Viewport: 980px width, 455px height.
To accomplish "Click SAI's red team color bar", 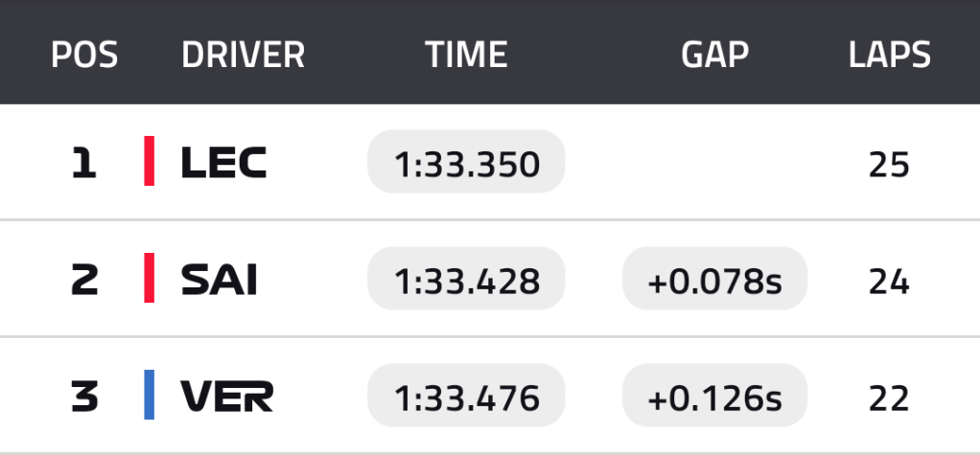I will pos(150,278).
